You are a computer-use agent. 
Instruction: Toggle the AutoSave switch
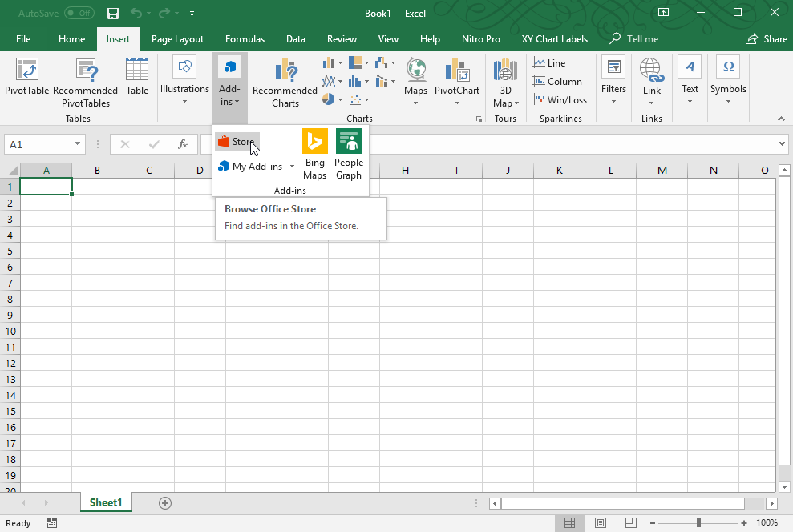pos(79,14)
